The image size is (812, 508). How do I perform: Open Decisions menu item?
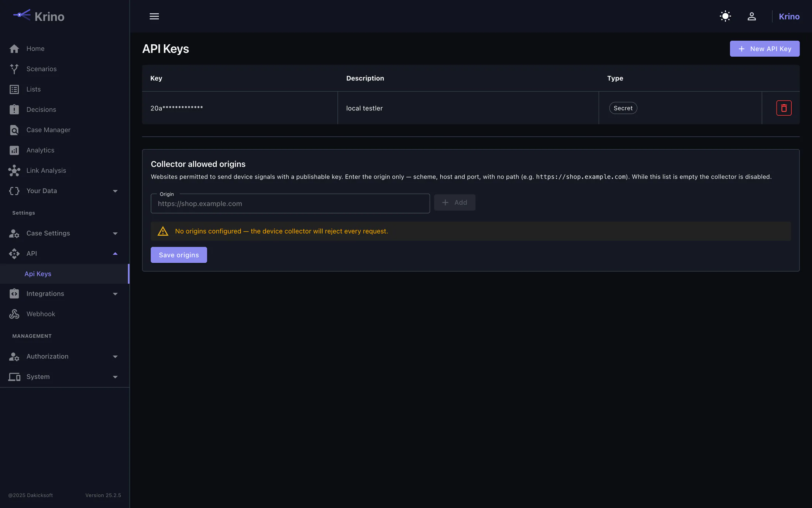coord(65,110)
